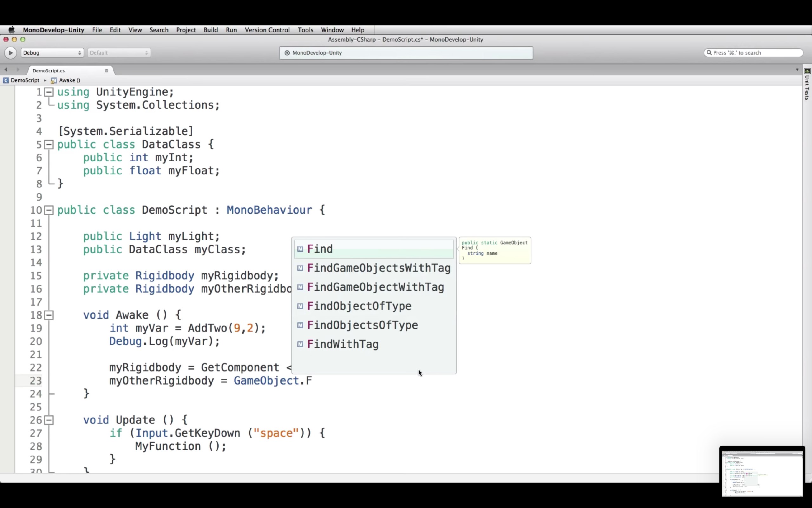The height and width of the screenshot is (508, 812).
Task: Collapse the using block fold on line 1
Action: 49,92
